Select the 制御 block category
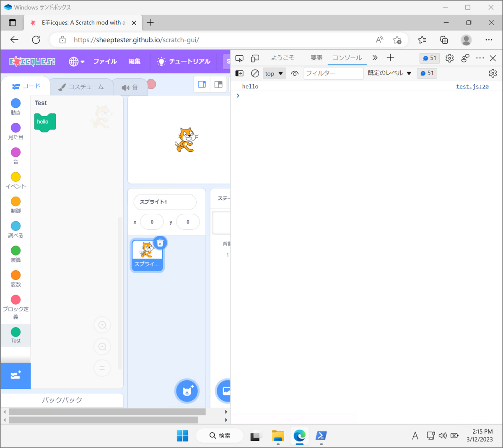 tap(16, 205)
